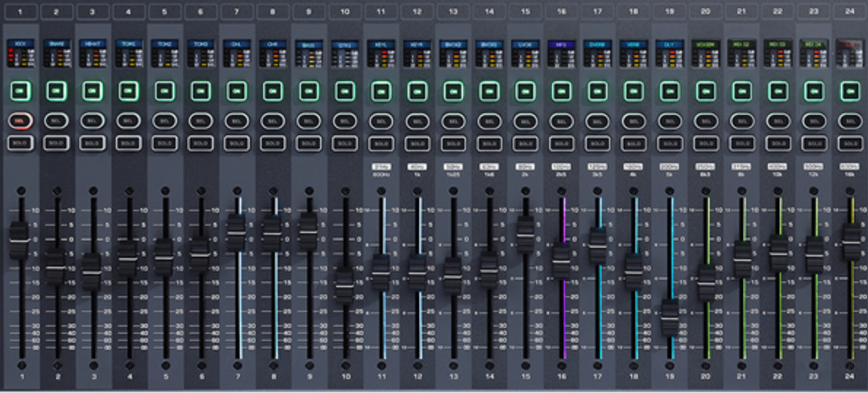Engage SOLO on channel 5
Image resolution: width=868 pixels, height=393 pixels.
tap(164, 143)
